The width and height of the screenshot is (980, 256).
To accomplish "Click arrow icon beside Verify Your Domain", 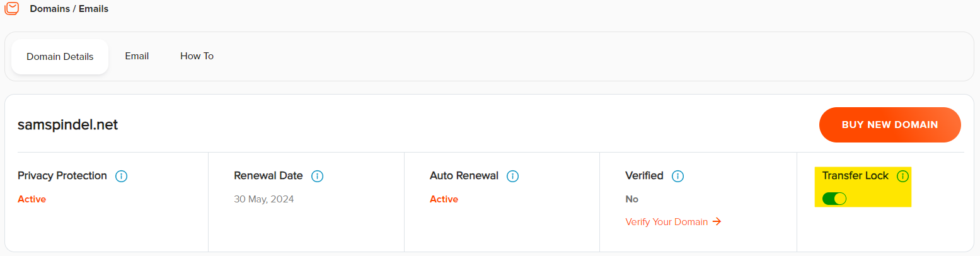I will click(x=717, y=222).
